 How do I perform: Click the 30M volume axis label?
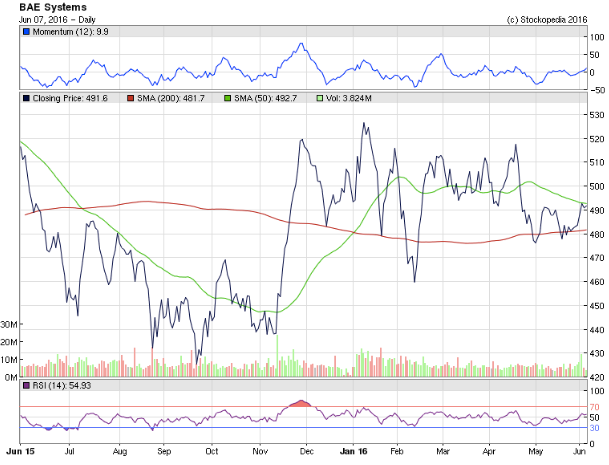[9, 324]
